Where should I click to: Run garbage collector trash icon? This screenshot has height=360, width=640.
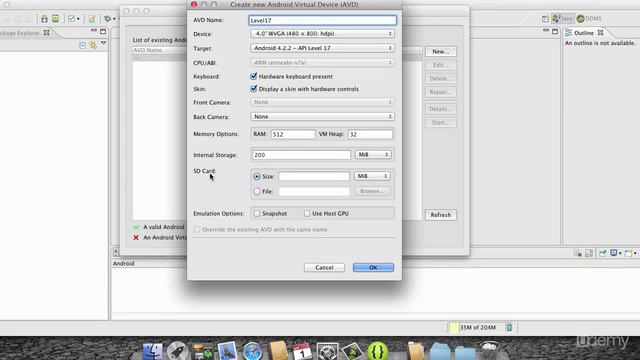click(509, 327)
